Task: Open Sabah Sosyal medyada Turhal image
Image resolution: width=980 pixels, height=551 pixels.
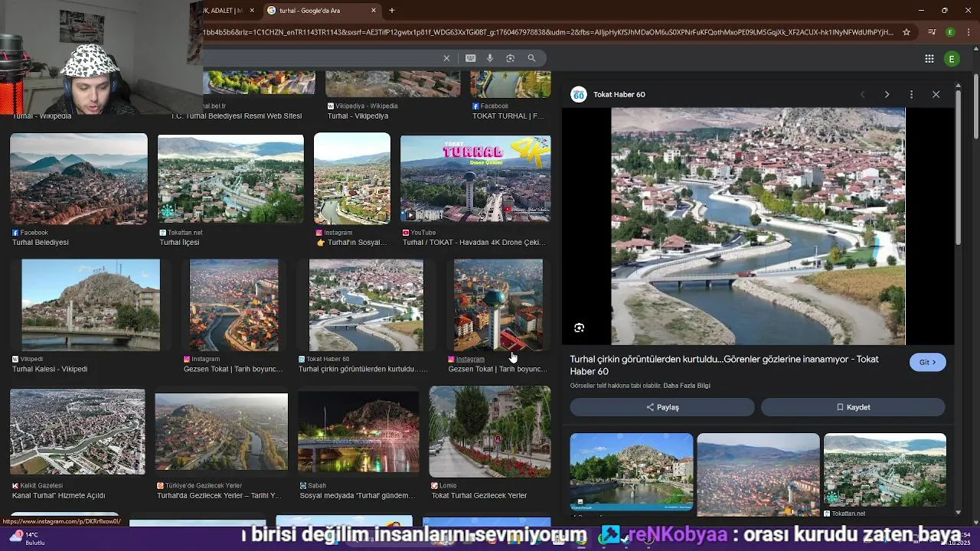Action: coord(358,432)
